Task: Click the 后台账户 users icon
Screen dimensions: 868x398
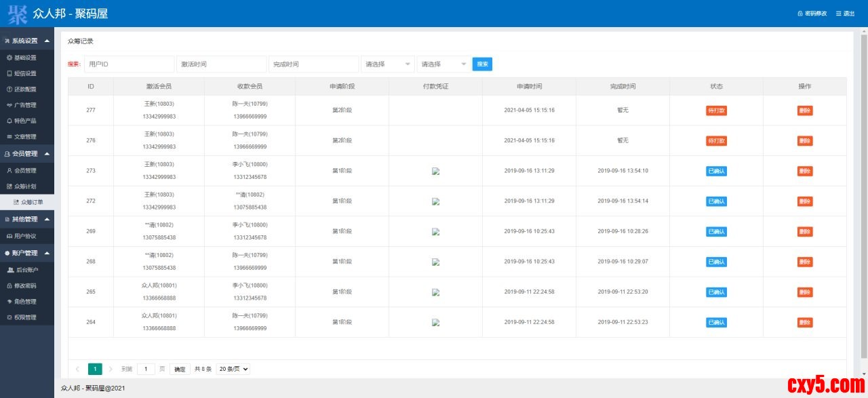Action: 9,270
